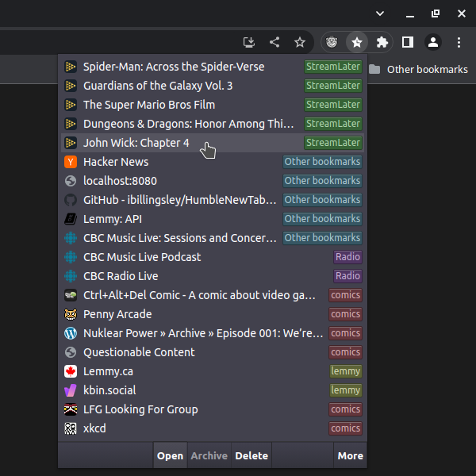476x476 pixels.
Task: Bookmark this page with the star outline icon
Action: click(x=300, y=42)
